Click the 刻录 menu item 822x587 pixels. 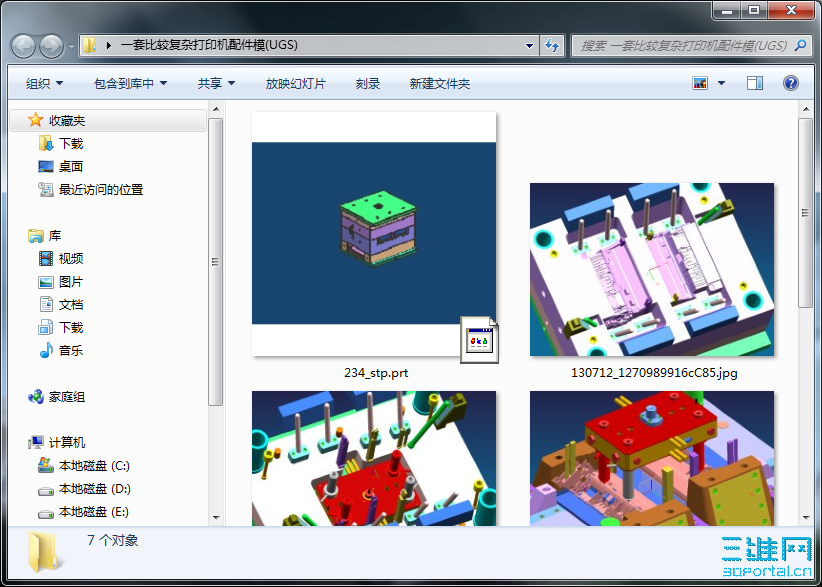367,83
